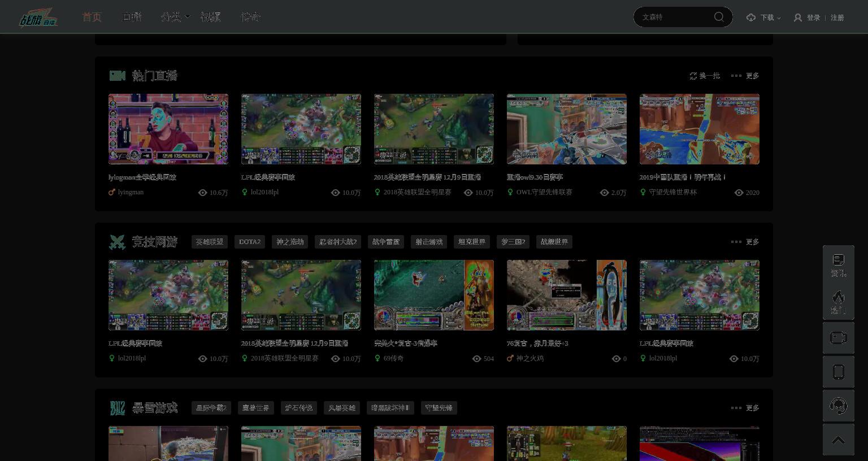The image size is (868, 461).
Task: Click the 更多 dots icon in 暴雪游戏
Action: pyautogui.click(x=736, y=408)
